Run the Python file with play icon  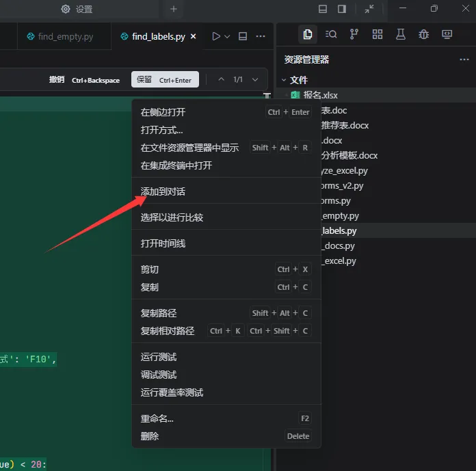(x=216, y=36)
